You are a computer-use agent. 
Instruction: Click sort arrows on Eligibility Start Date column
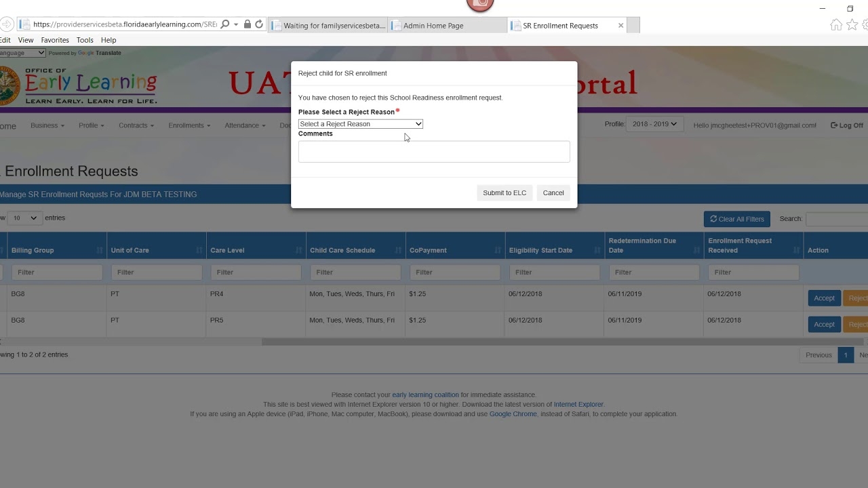pyautogui.click(x=597, y=250)
